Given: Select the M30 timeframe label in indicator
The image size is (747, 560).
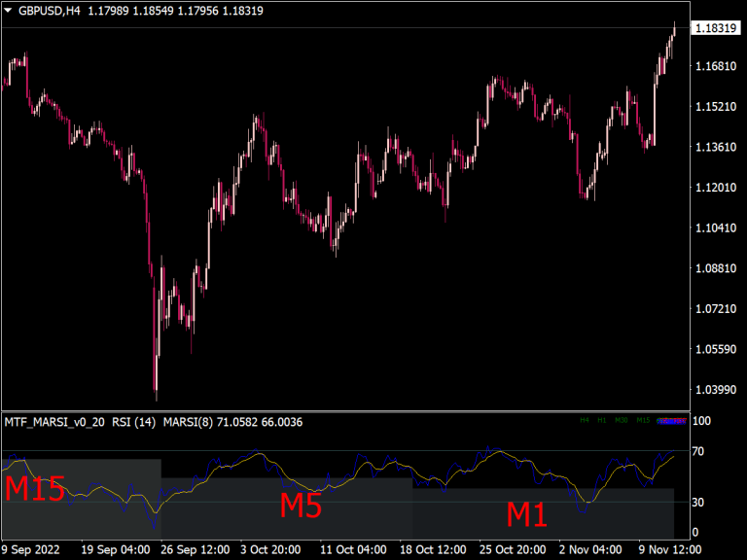Looking at the screenshot, I should pyautogui.click(x=622, y=421).
